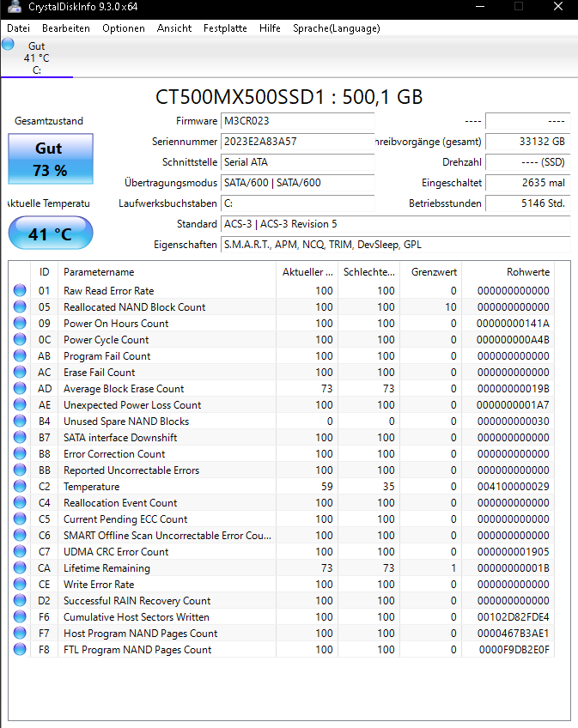Image resolution: width=578 pixels, height=728 pixels.
Task: Click the Übertragungsmodus field SATA/600
Action: (x=297, y=183)
